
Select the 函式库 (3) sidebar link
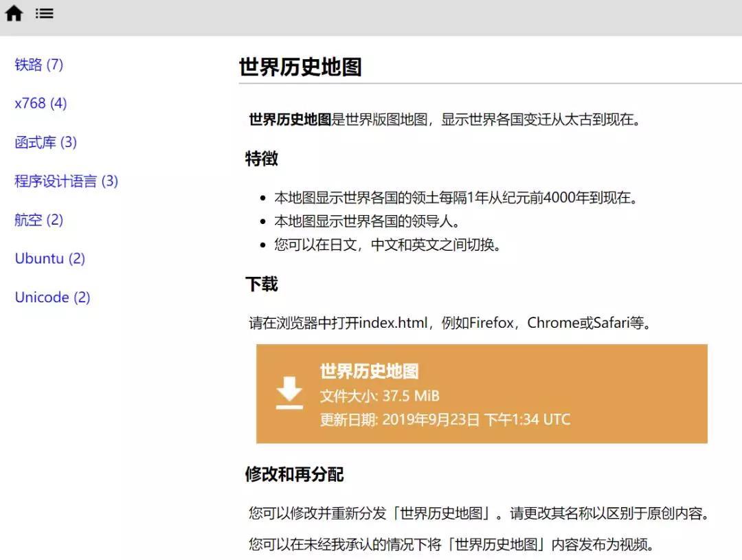click(45, 142)
